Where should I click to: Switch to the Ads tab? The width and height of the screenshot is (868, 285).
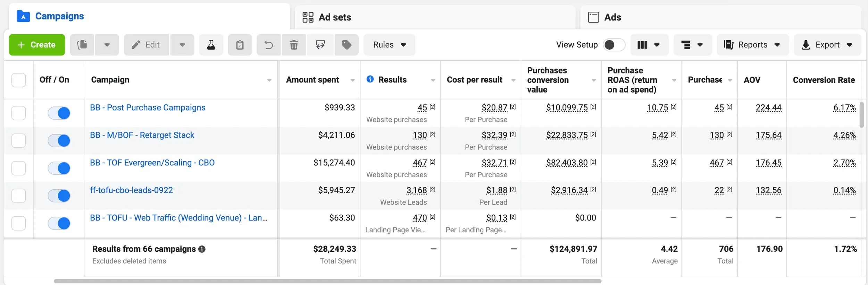[x=612, y=17]
